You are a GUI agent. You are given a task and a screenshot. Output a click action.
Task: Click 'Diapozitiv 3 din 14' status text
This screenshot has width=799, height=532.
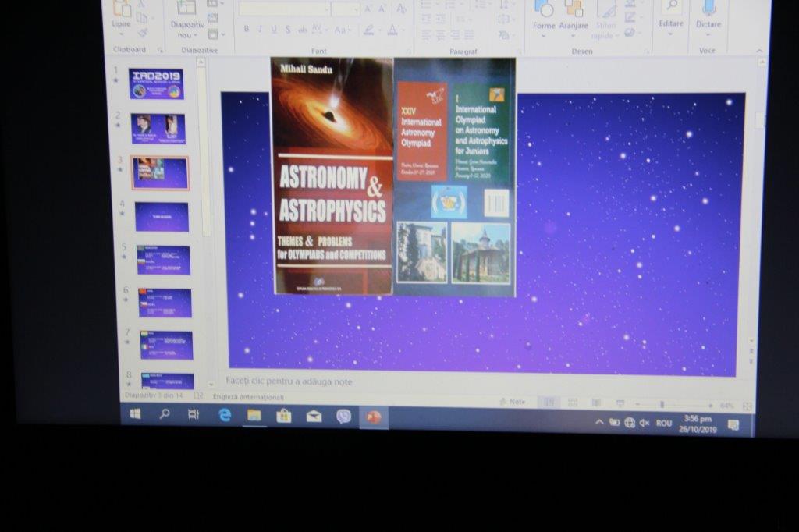click(154, 395)
